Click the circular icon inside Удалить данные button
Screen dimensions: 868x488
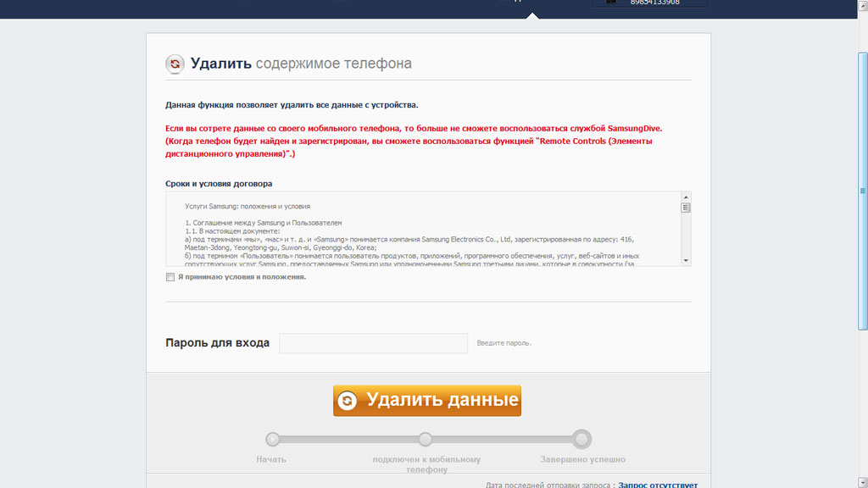tap(348, 401)
